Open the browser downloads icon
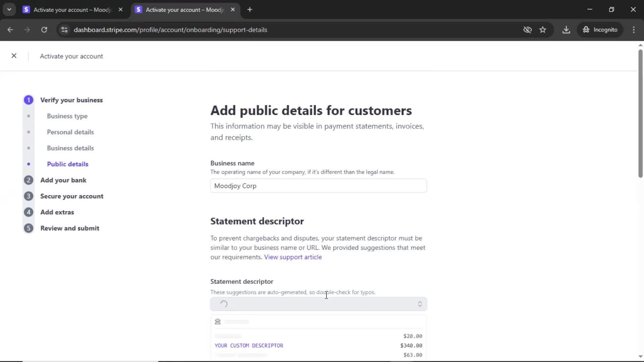The image size is (644, 362). coord(566,30)
